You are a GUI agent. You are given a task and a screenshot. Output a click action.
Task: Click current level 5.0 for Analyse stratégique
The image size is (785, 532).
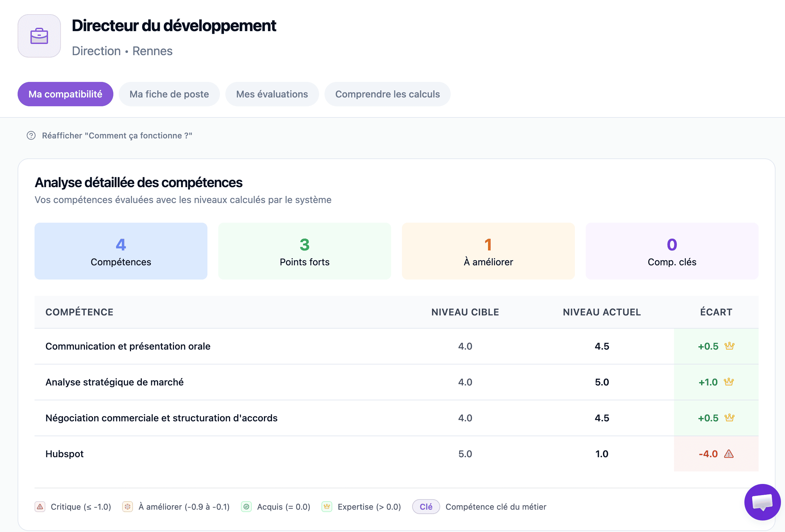[x=602, y=382]
